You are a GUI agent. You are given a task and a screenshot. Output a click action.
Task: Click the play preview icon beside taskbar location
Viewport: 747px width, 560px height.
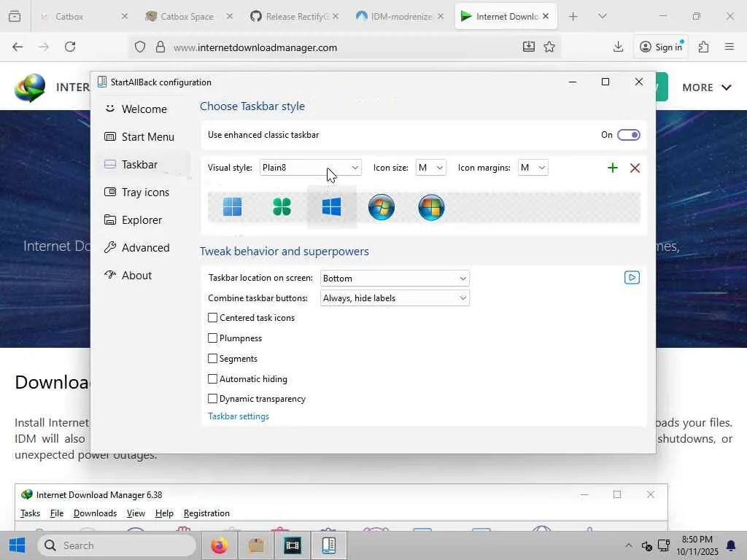pyautogui.click(x=632, y=278)
